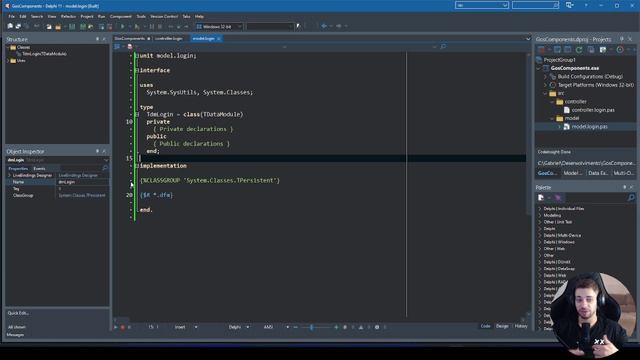This screenshot has height=360, width=640.
Task: Switch to Data Explorer tab below Projects
Action: tap(598, 173)
